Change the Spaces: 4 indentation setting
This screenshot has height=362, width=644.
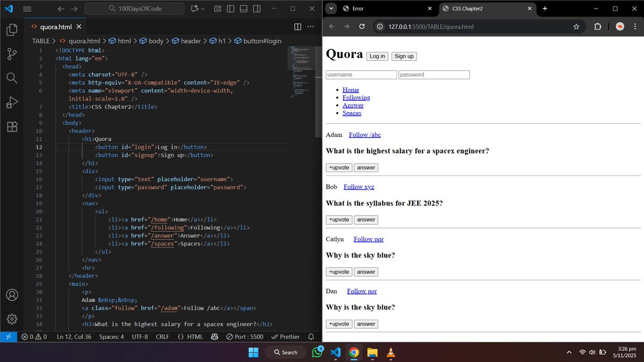(112, 337)
